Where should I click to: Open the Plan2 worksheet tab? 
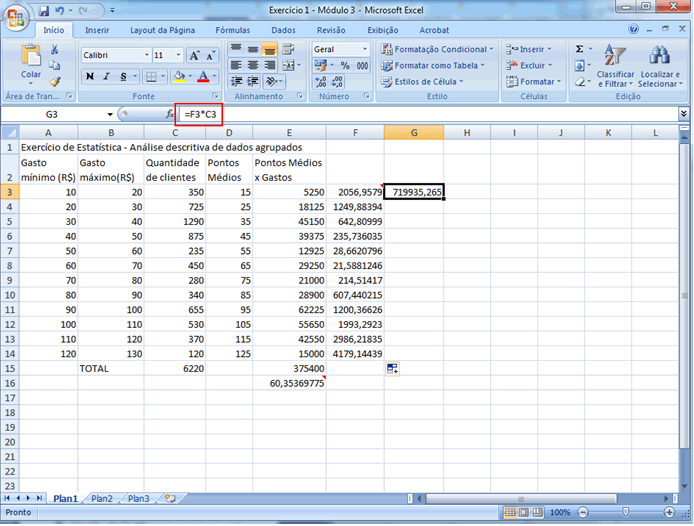click(102, 498)
